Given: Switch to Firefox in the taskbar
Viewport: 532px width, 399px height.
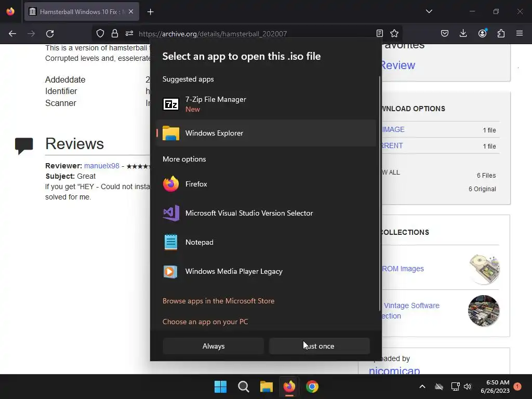Looking at the screenshot, I should point(289,387).
